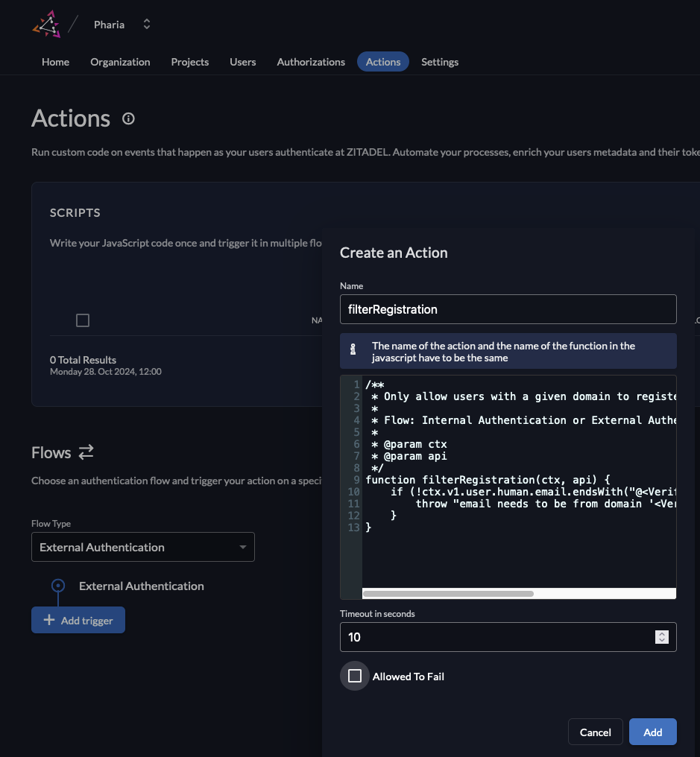Click the plus icon inside Add trigger button
Image resolution: width=700 pixels, height=757 pixels.
(x=50, y=619)
